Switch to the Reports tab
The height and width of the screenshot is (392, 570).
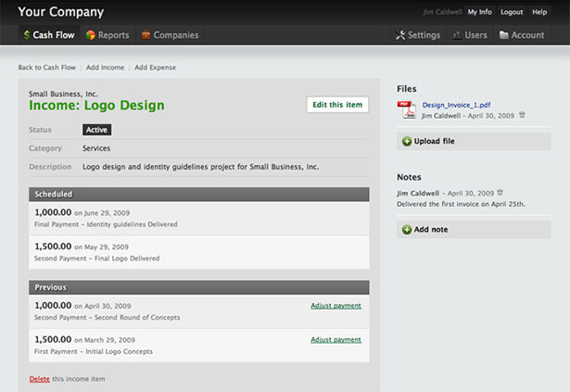tap(108, 35)
